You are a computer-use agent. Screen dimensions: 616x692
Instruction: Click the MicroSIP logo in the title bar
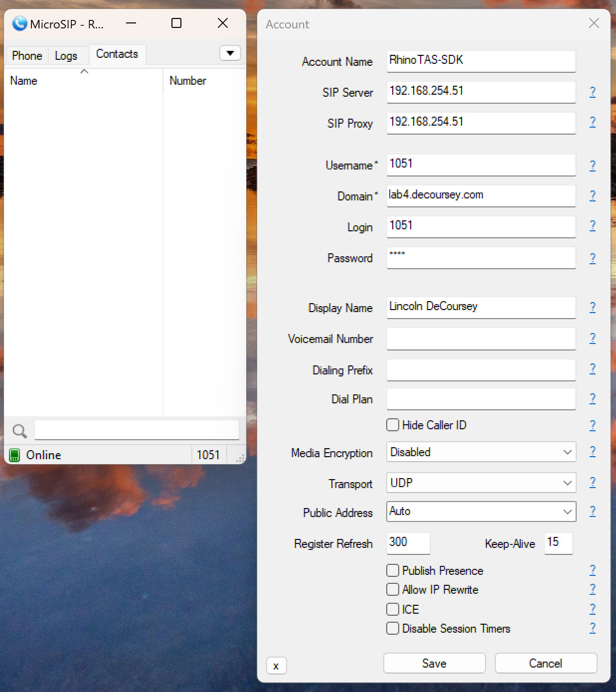pyautogui.click(x=18, y=23)
